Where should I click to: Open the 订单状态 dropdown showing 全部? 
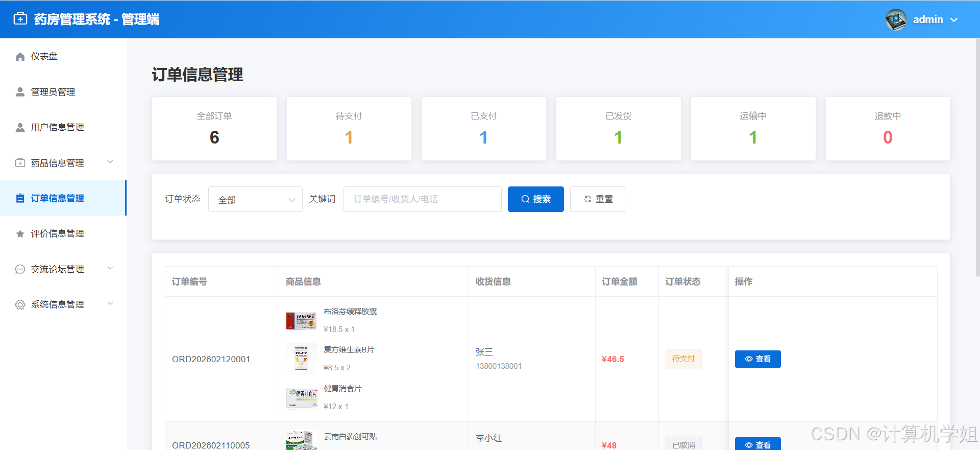[255, 199]
